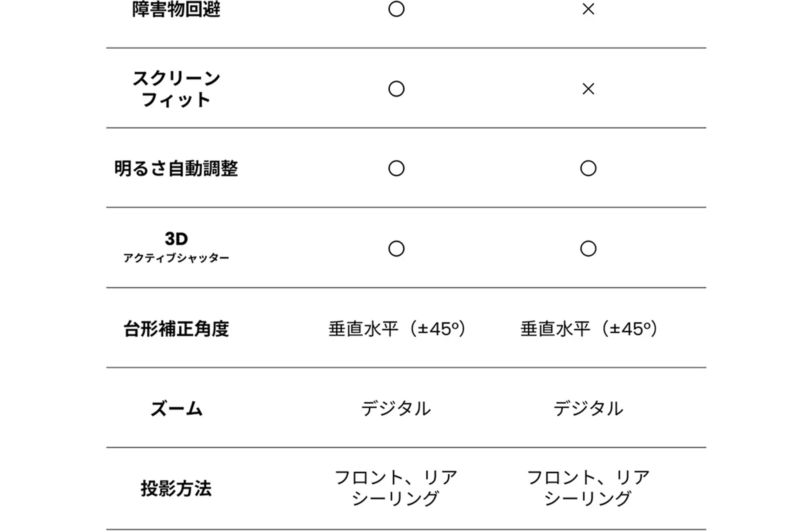Select the アクティブシャッター subtitle text
This screenshot has height=531, width=812.
(176, 258)
